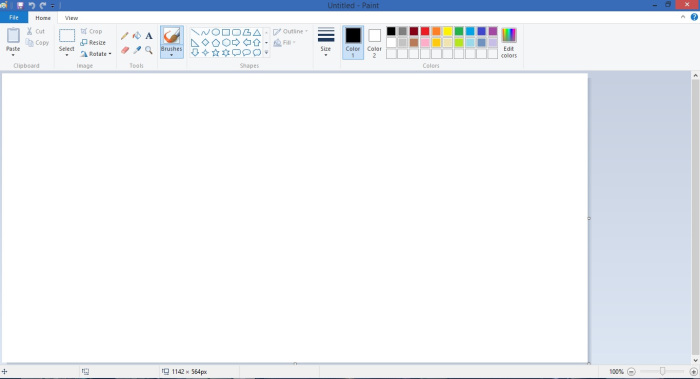Choose the Pentagon shape
700x379 pixels.
(x=216, y=42)
